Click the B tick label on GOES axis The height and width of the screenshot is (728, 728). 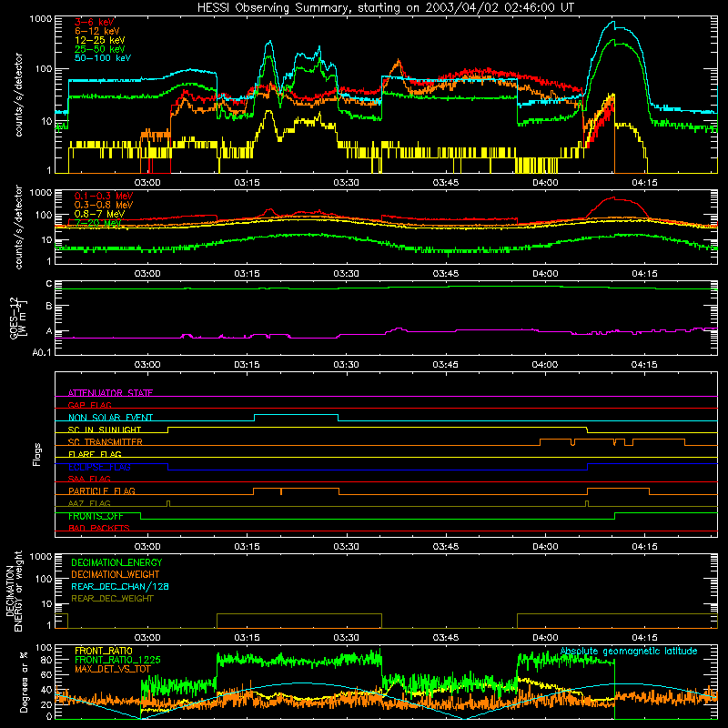(x=49, y=307)
